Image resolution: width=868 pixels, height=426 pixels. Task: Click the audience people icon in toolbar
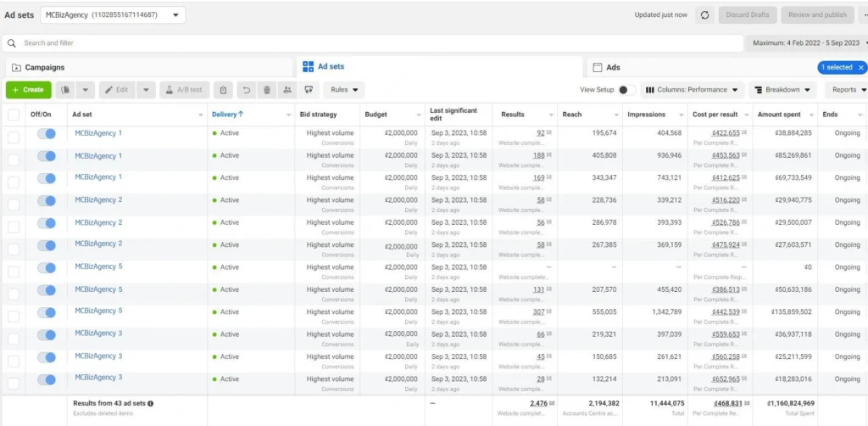tap(287, 89)
